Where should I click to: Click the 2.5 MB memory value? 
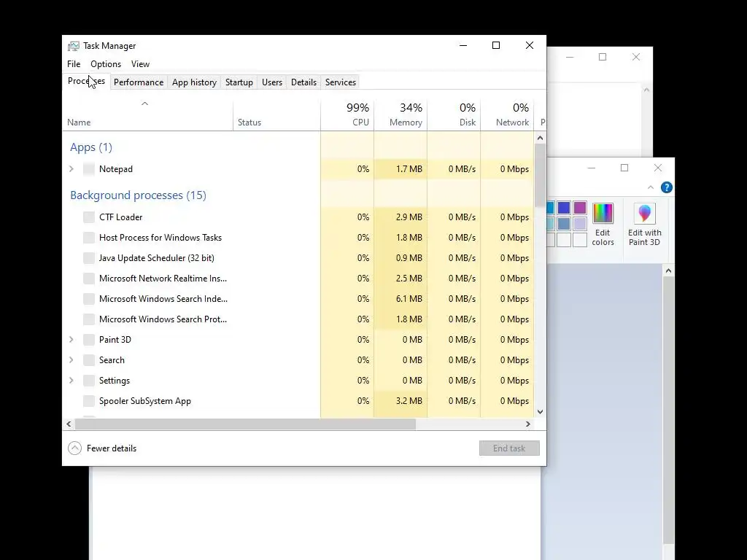pyautogui.click(x=409, y=278)
